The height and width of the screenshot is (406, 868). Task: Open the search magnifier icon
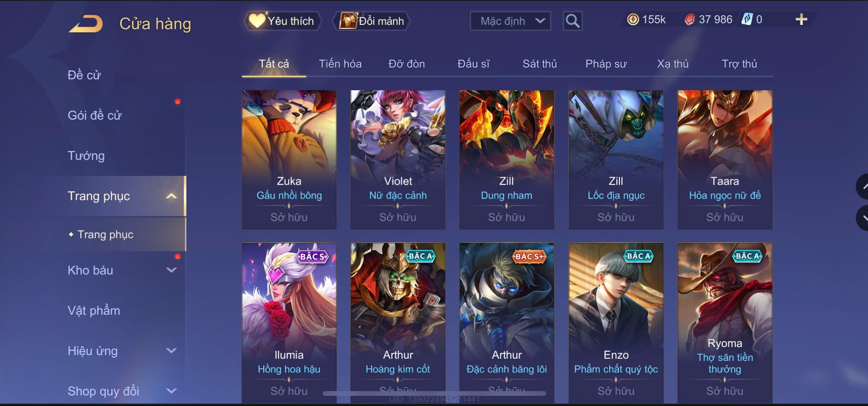(x=572, y=21)
